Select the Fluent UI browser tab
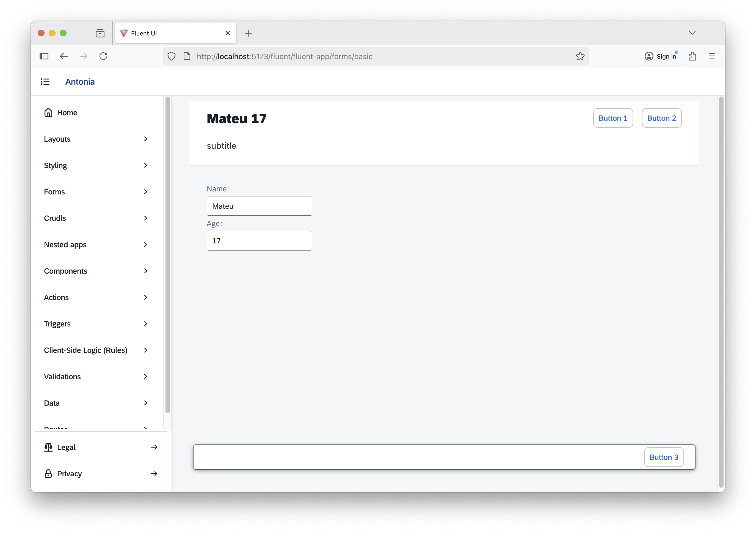The width and height of the screenshot is (756, 533). (x=171, y=33)
